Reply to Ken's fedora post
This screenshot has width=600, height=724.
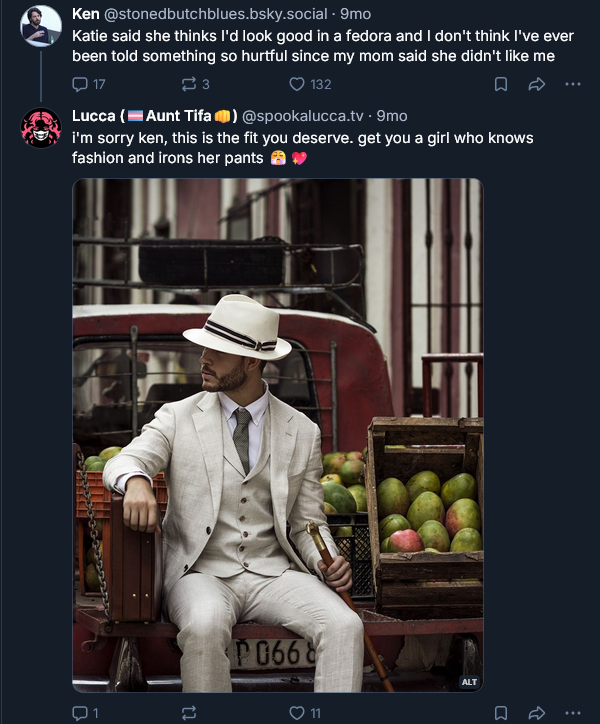pyautogui.click(x=89, y=84)
